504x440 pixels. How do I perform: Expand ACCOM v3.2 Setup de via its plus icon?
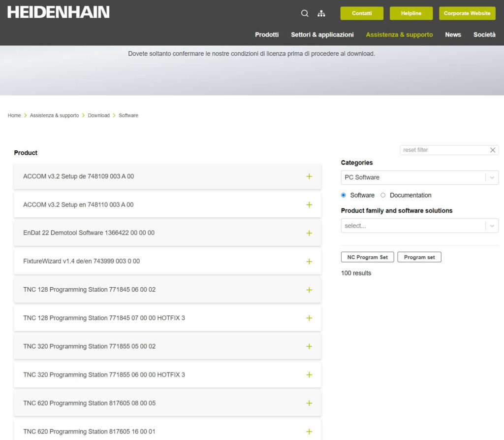[x=309, y=176]
